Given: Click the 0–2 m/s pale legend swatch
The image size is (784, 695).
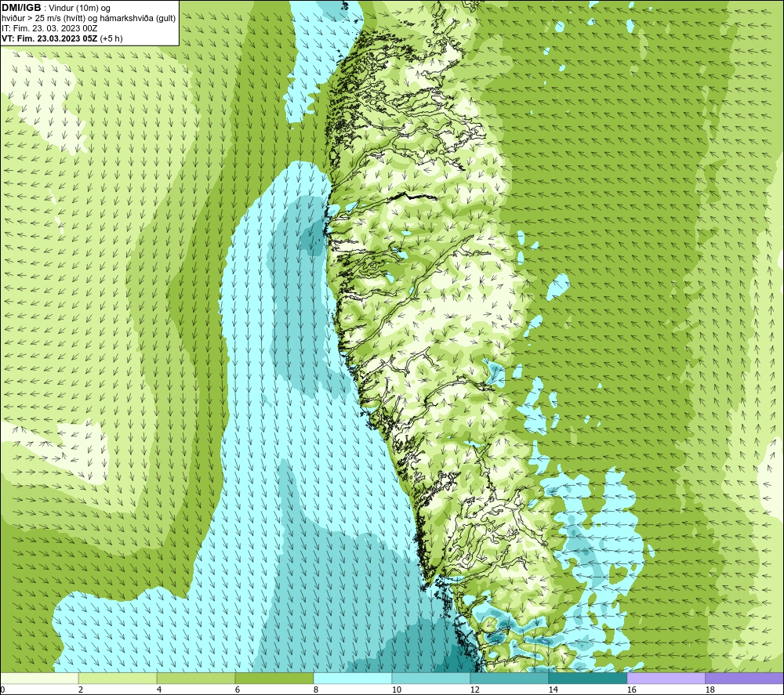Looking at the screenshot, I should click(x=39, y=679).
